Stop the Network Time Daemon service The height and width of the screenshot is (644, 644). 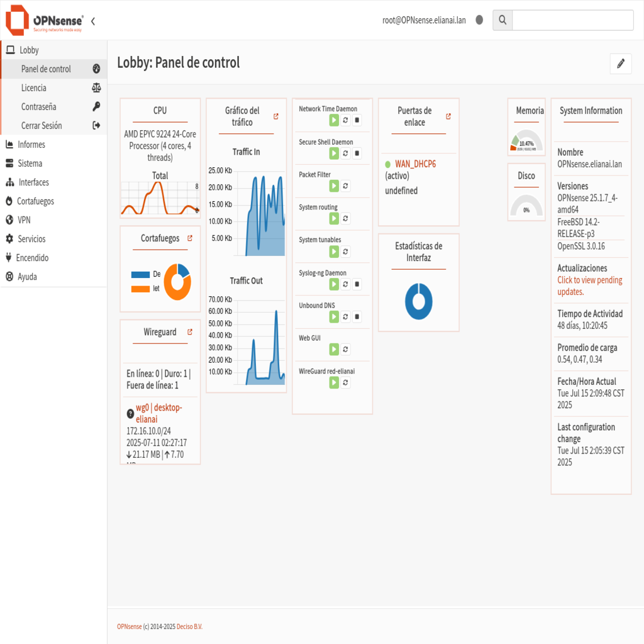point(357,120)
